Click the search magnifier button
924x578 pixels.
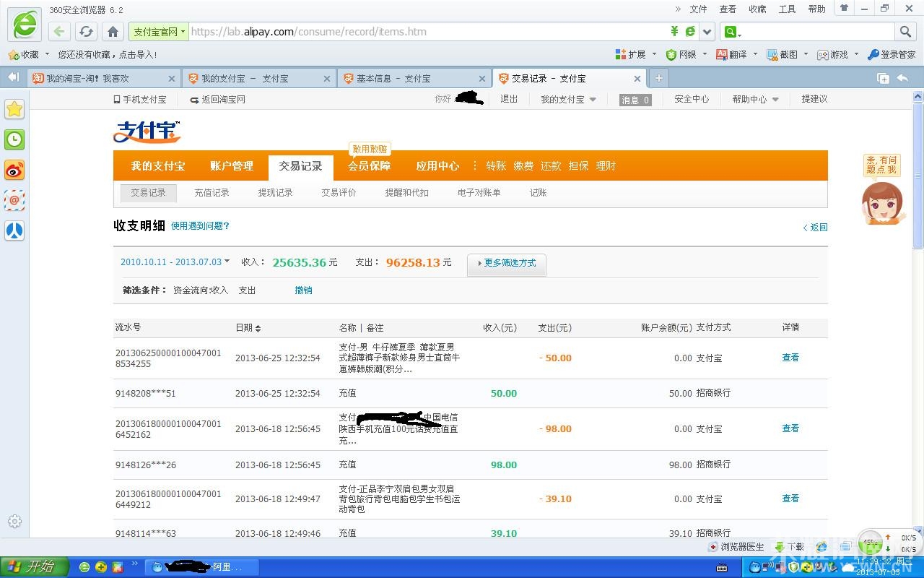905,32
